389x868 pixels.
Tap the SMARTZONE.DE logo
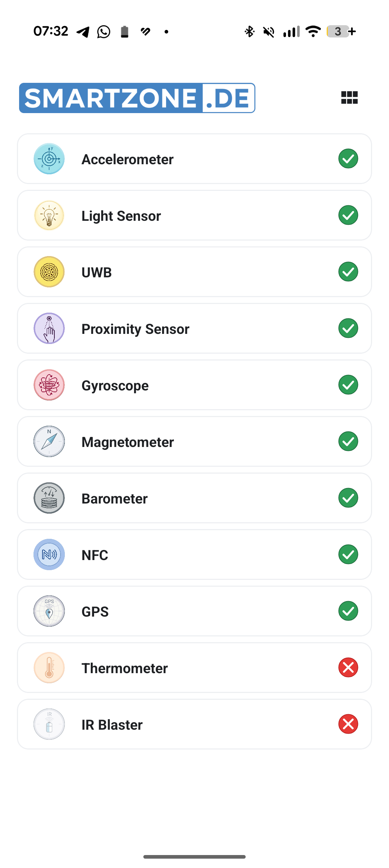click(x=137, y=98)
